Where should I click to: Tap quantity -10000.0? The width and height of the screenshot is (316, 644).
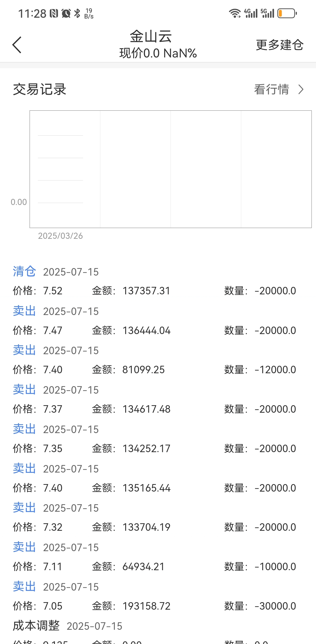[275, 567]
